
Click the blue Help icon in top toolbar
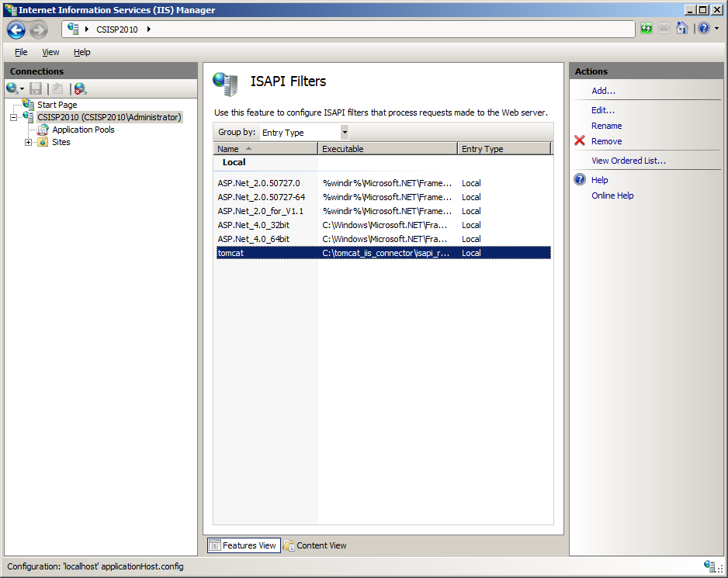point(702,29)
